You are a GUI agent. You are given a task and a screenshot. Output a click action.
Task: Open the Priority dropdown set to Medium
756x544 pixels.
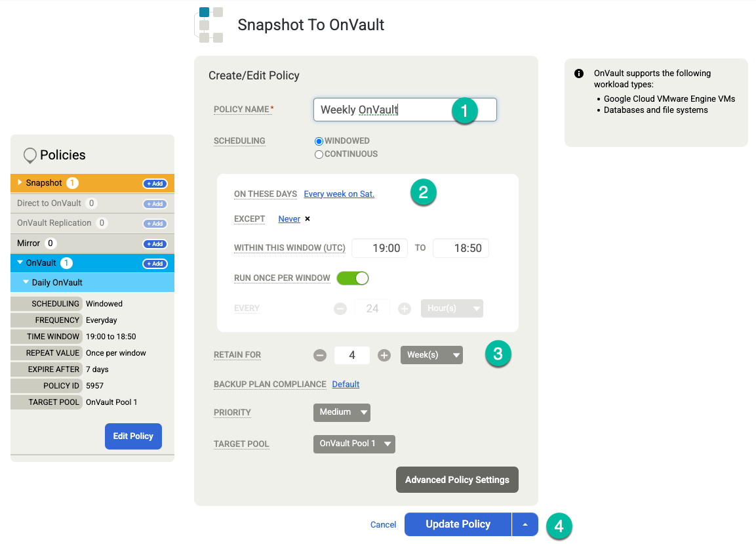point(342,412)
